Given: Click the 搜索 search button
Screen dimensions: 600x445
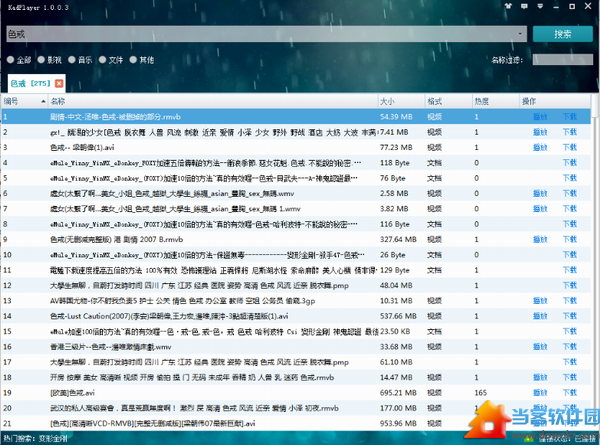Looking at the screenshot, I should pyautogui.click(x=563, y=34).
